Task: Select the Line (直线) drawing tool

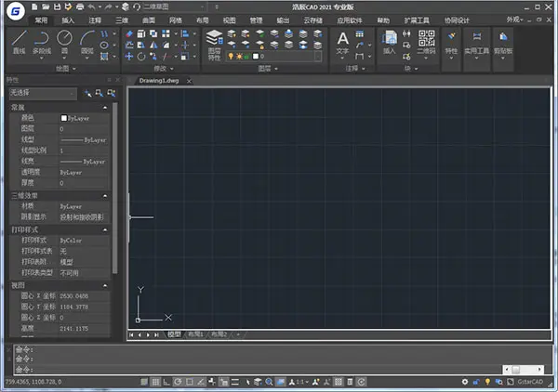Action: 20,42
